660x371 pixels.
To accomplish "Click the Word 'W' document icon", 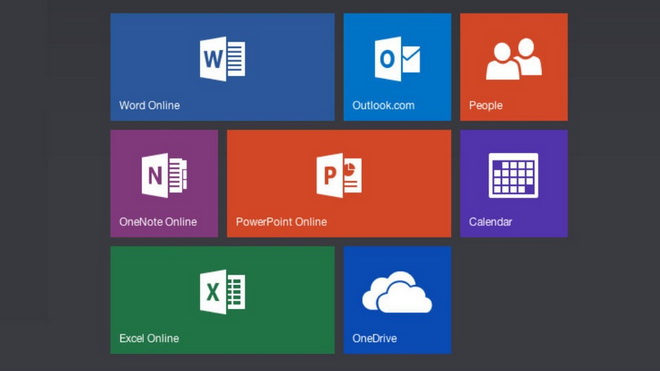I will pos(222,59).
